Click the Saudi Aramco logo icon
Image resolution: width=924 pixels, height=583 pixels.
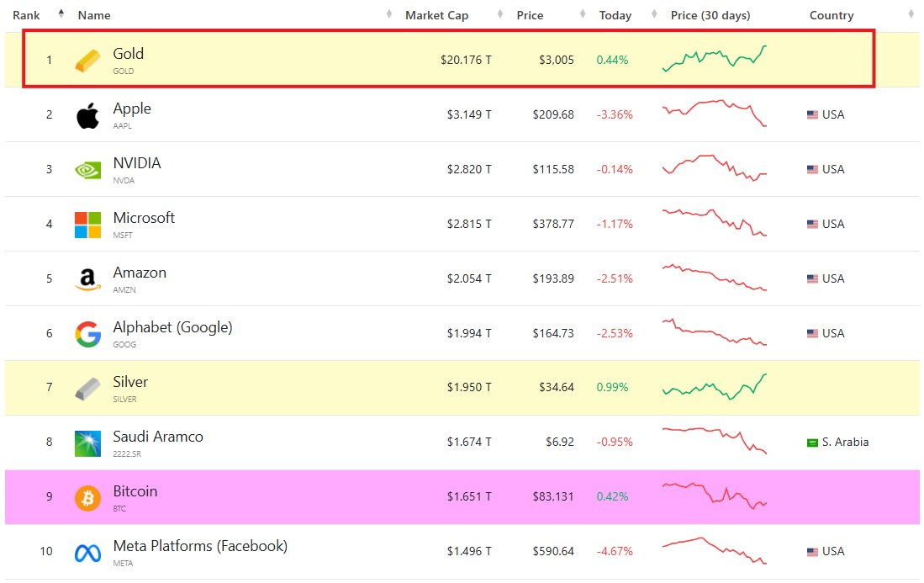click(87, 443)
